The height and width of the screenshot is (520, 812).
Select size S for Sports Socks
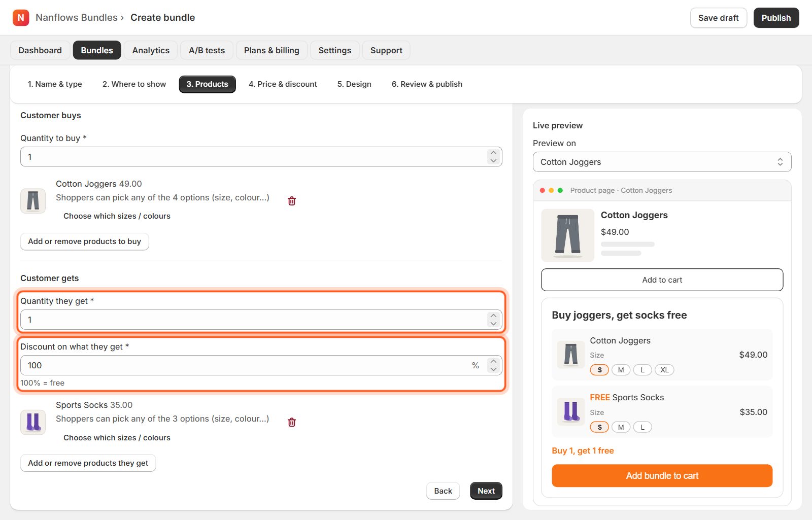tap(599, 427)
